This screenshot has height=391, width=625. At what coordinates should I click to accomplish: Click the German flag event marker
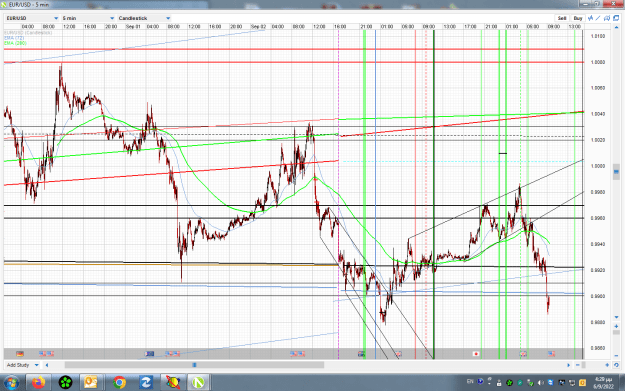(20, 354)
